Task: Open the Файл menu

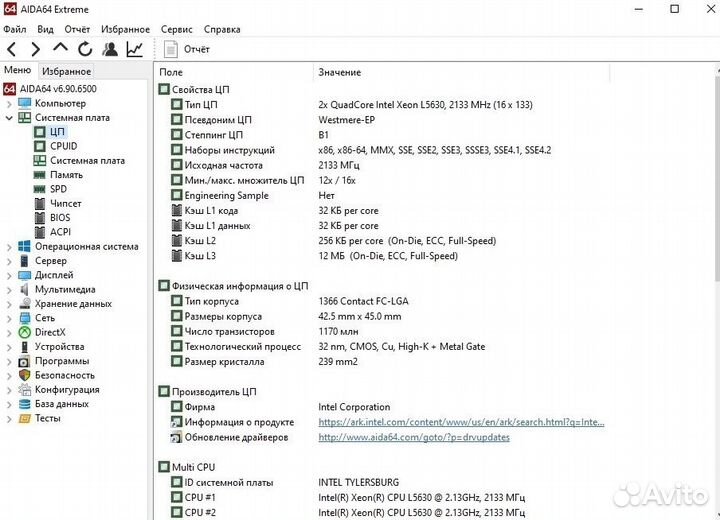Action: pos(15,29)
